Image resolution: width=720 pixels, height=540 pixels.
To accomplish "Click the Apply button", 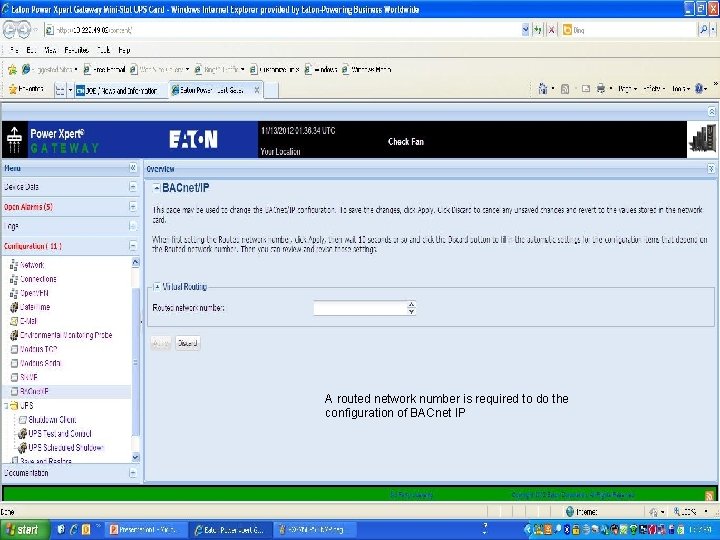I will pyautogui.click(x=161, y=343).
